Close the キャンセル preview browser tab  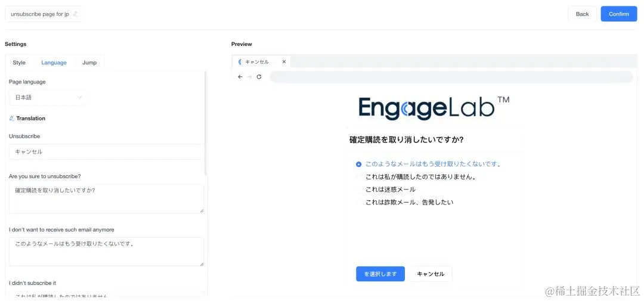(284, 62)
